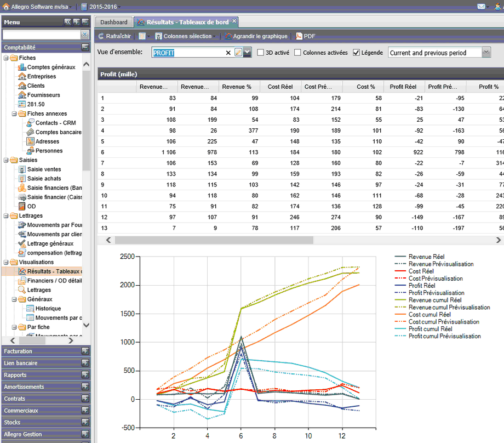The image size is (504, 443).
Task: Click the Lettrage généraux checkmark icon
Action: coord(22,243)
